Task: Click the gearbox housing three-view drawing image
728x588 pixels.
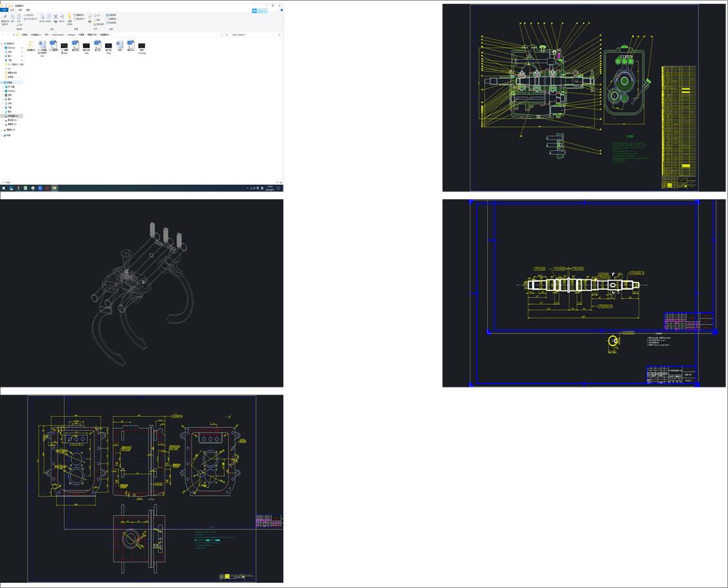Action: coord(142,488)
